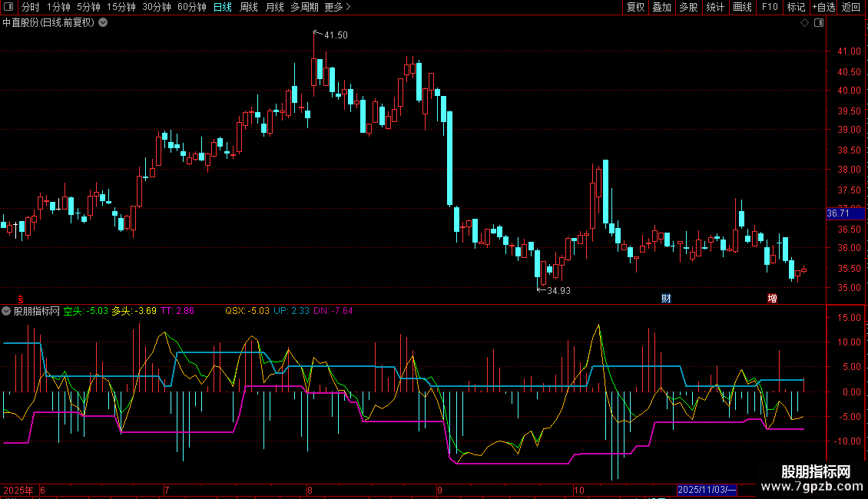
Task: Open 画线 drawing tools
Action: (x=742, y=7)
